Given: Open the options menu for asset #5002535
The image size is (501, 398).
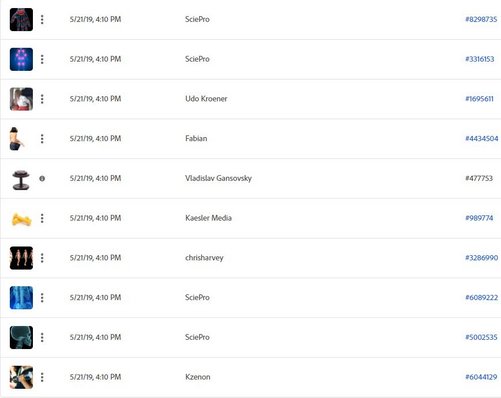Looking at the screenshot, I should pyautogui.click(x=42, y=337).
